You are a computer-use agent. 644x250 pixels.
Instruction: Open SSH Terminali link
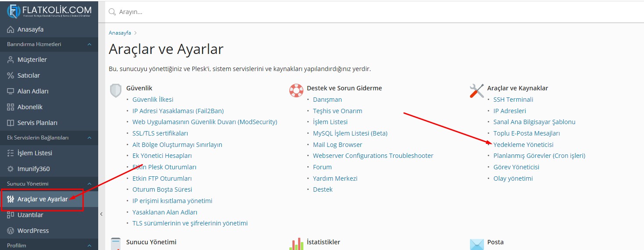[x=513, y=100]
